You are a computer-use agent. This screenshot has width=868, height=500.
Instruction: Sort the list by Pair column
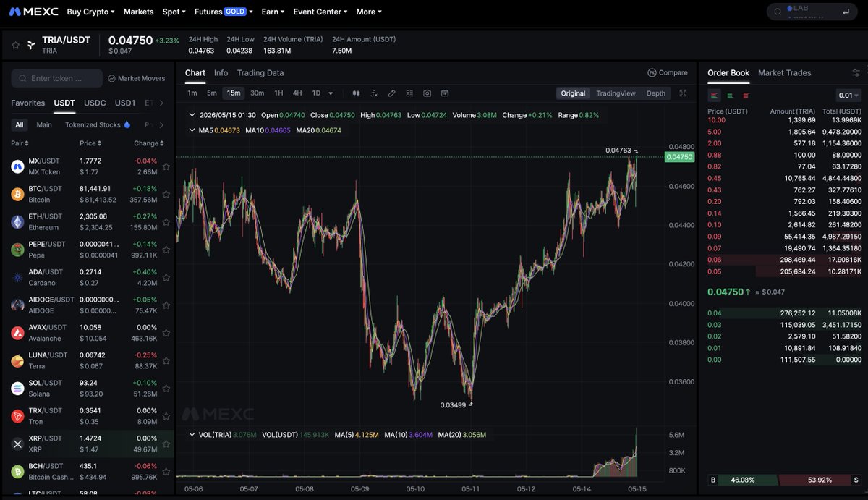[x=20, y=143]
